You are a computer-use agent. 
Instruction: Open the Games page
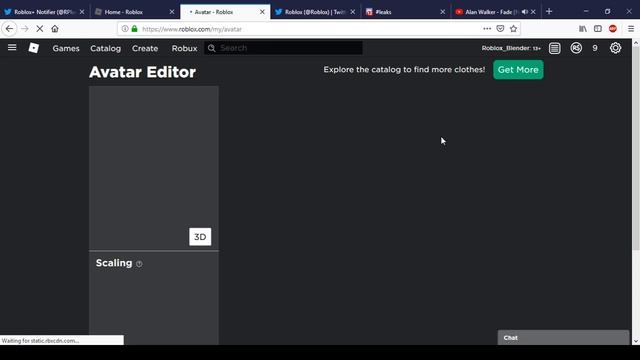66,48
